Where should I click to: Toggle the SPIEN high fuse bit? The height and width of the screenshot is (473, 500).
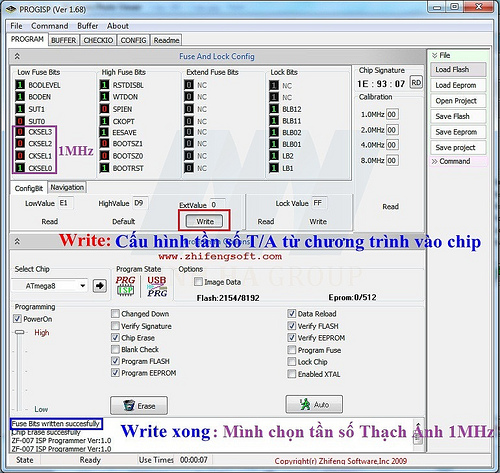(104, 109)
